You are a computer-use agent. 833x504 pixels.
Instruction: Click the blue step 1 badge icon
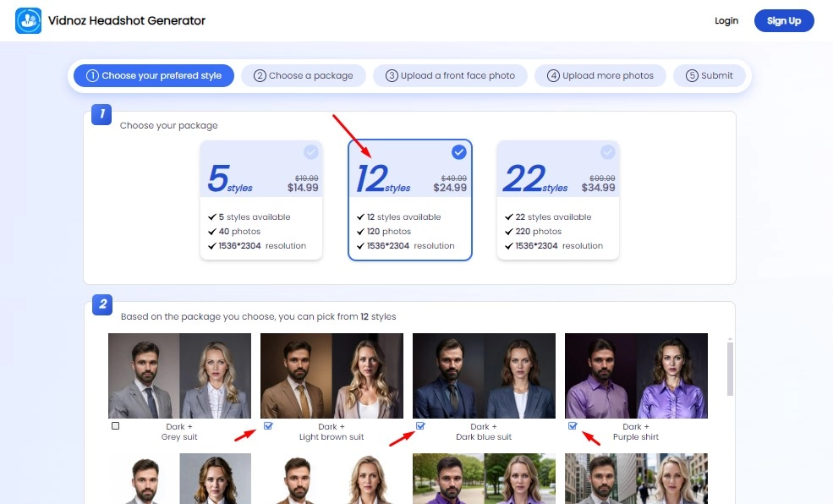coord(101,114)
